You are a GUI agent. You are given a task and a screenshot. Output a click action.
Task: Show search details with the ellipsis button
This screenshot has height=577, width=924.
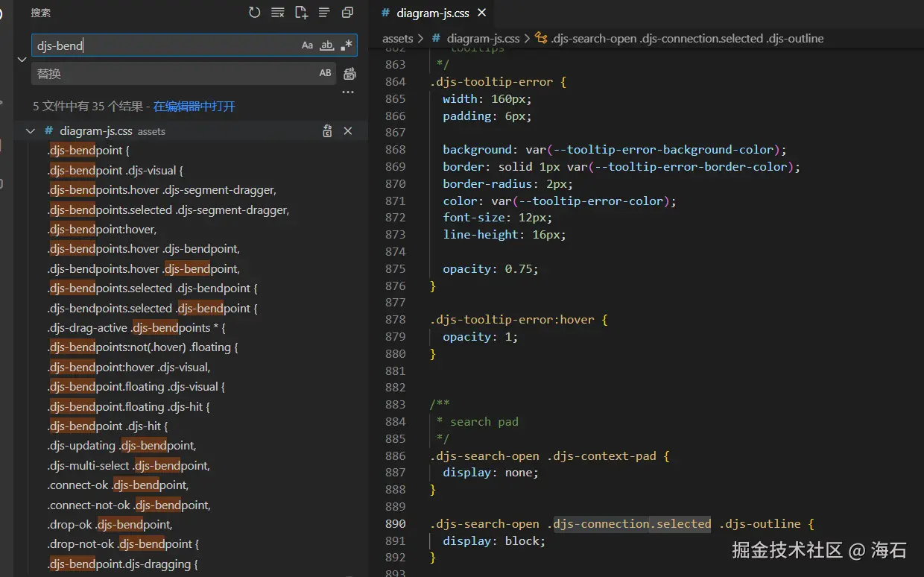pyautogui.click(x=347, y=92)
